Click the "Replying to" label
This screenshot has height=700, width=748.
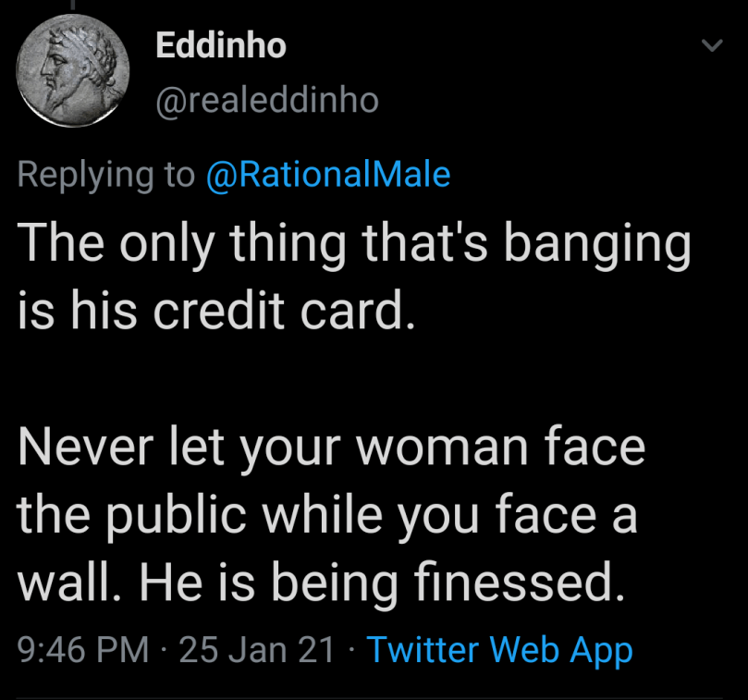(x=107, y=175)
